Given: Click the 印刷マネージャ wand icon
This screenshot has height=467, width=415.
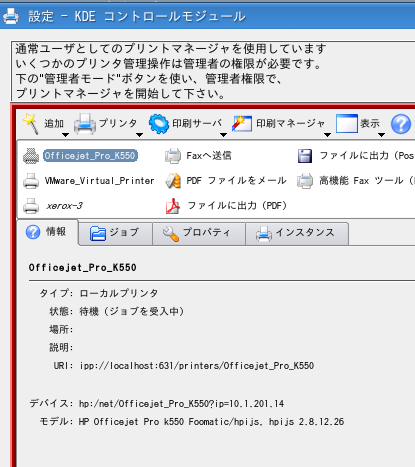Looking at the screenshot, I should point(242,124).
